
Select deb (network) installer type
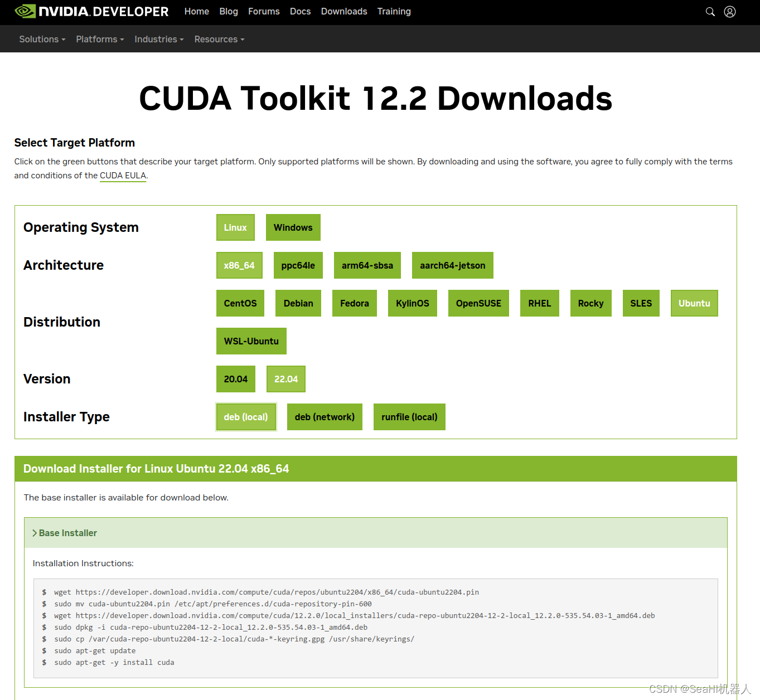(325, 417)
